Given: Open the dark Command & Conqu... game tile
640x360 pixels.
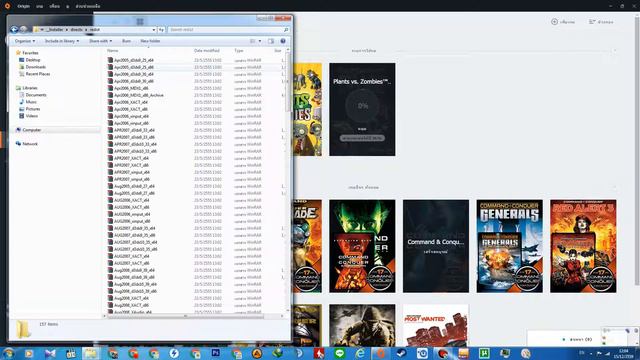Looking at the screenshot, I should pyautogui.click(x=436, y=246).
